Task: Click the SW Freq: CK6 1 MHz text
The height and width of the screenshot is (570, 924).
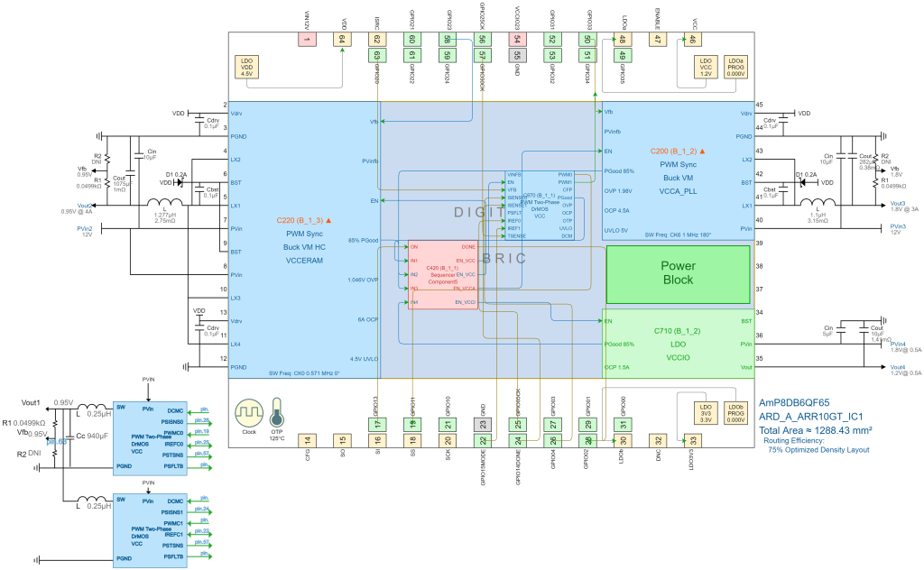Action: pyautogui.click(x=678, y=235)
